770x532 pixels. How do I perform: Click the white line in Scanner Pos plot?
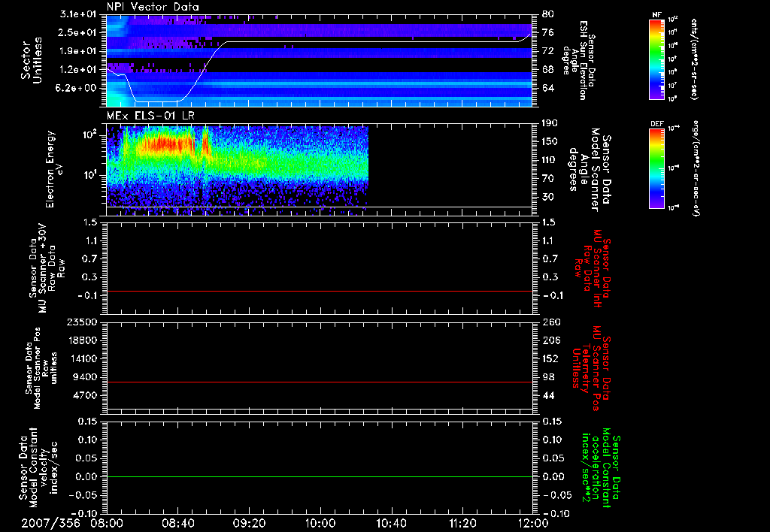[x=319, y=409]
